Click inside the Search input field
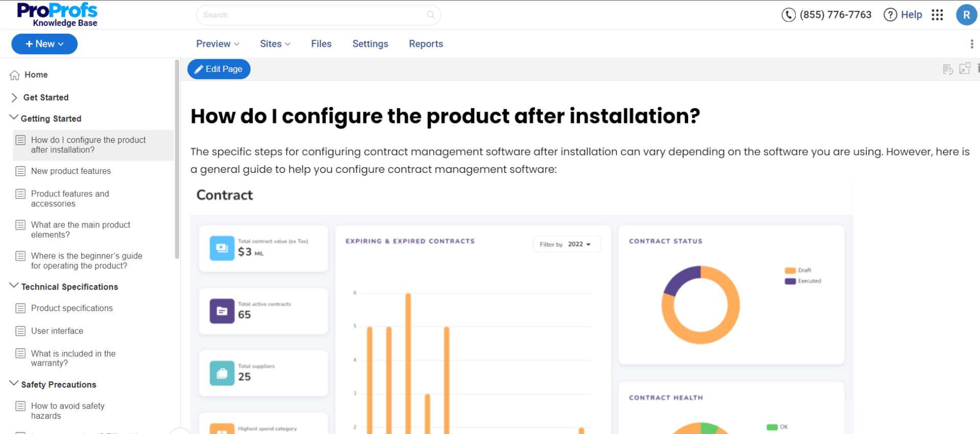Image resolution: width=980 pixels, height=434 pixels. 318,15
